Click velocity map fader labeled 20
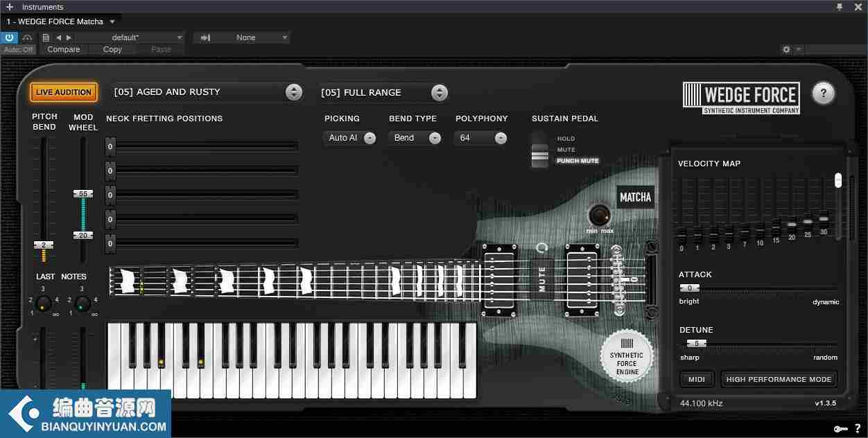The width and height of the screenshot is (868, 438). (792, 224)
